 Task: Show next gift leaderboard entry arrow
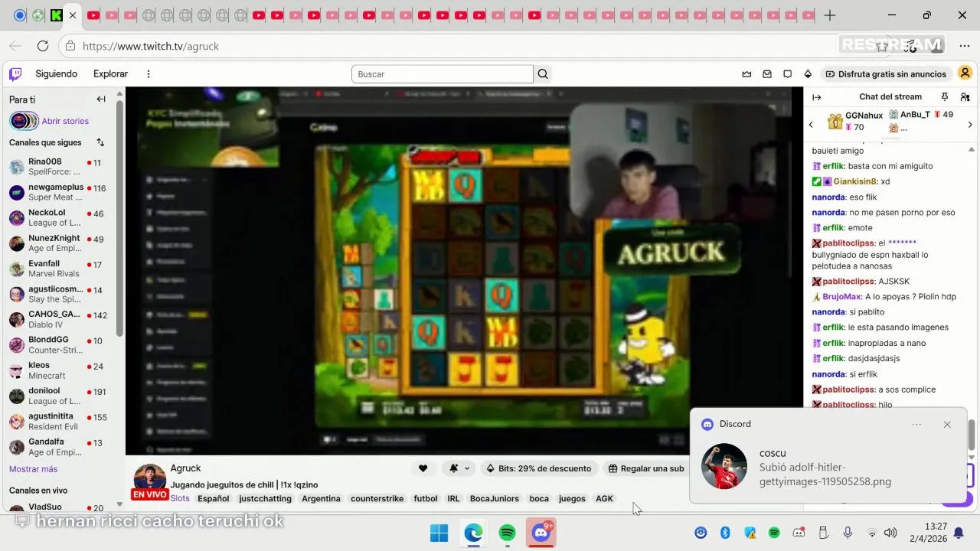tap(970, 124)
